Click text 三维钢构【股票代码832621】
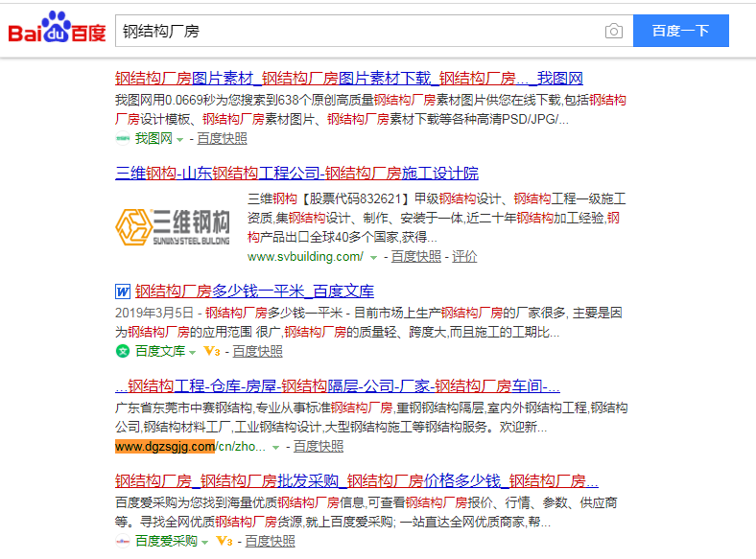The image size is (756, 559). (x=328, y=198)
